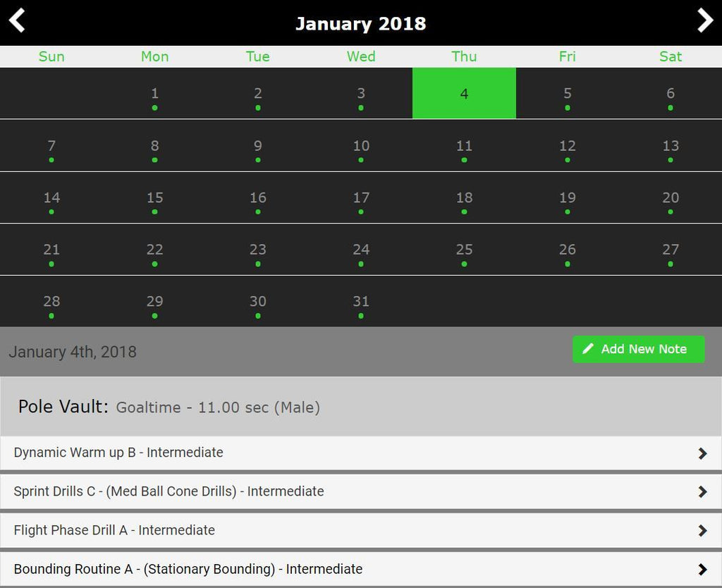The image size is (722, 588).
Task: Select January 21 on the calendar
Action: click(51, 250)
